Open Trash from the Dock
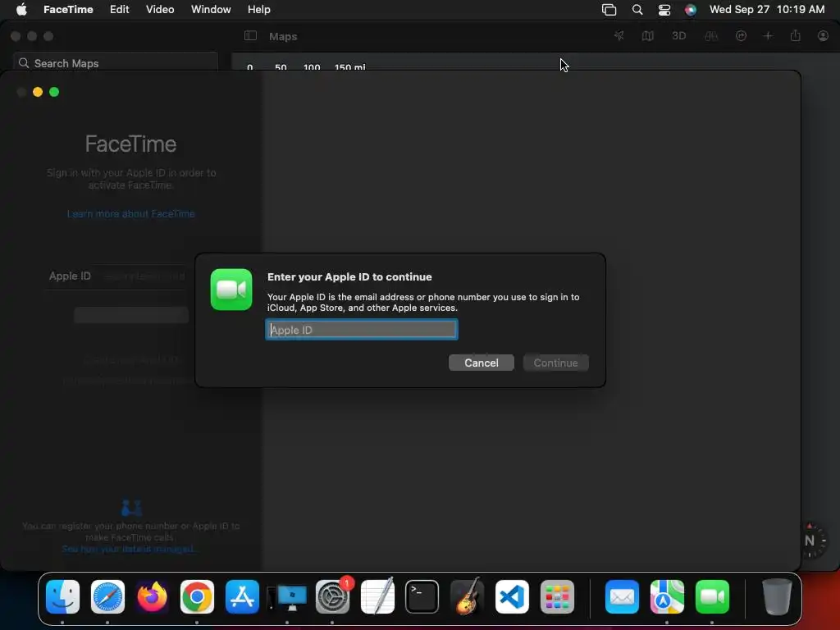This screenshot has width=840, height=630. point(777,597)
